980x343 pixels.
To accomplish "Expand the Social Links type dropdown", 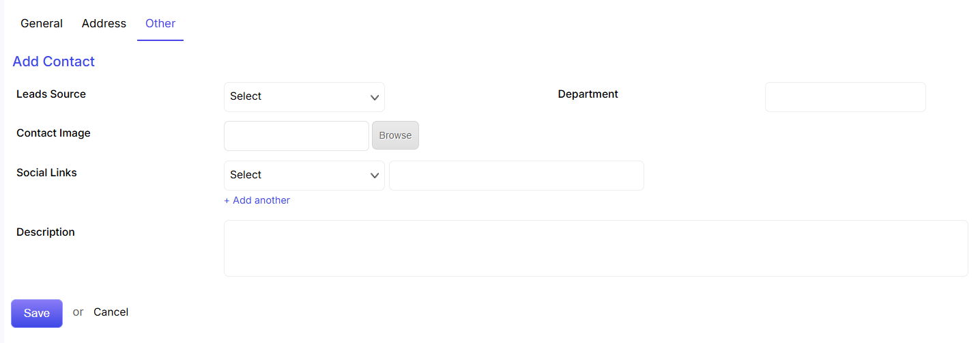I will pos(304,176).
